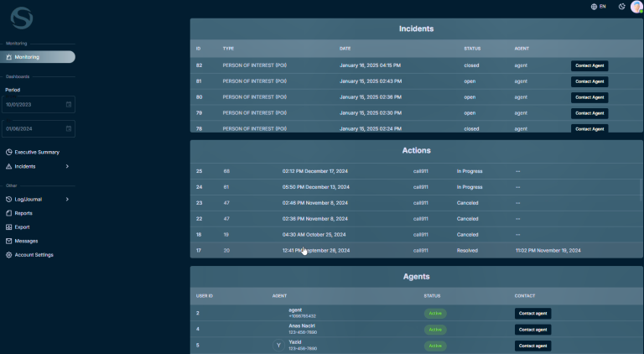The image size is (644, 354).
Task: Open calendar picker for 10/01/2023 date
Action: [69, 105]
